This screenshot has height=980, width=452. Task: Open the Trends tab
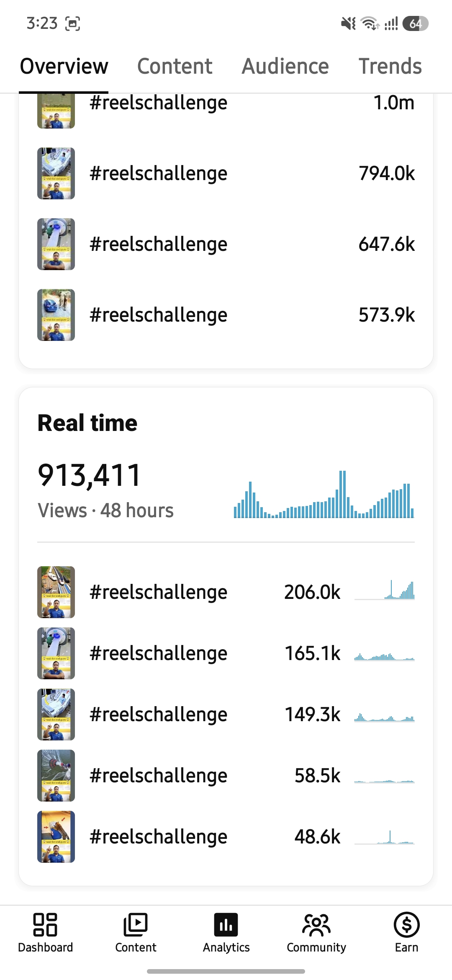(390, 66)
